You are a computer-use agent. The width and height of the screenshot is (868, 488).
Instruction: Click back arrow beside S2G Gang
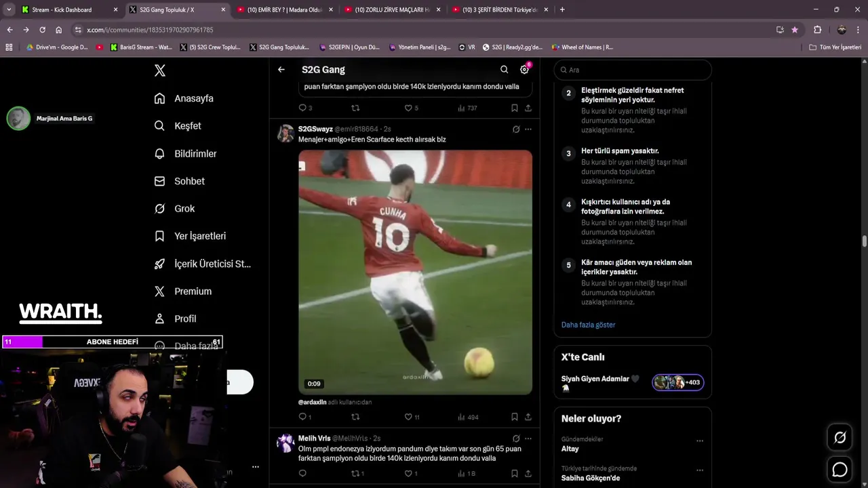pyautogui.click(x=281, y=69)
